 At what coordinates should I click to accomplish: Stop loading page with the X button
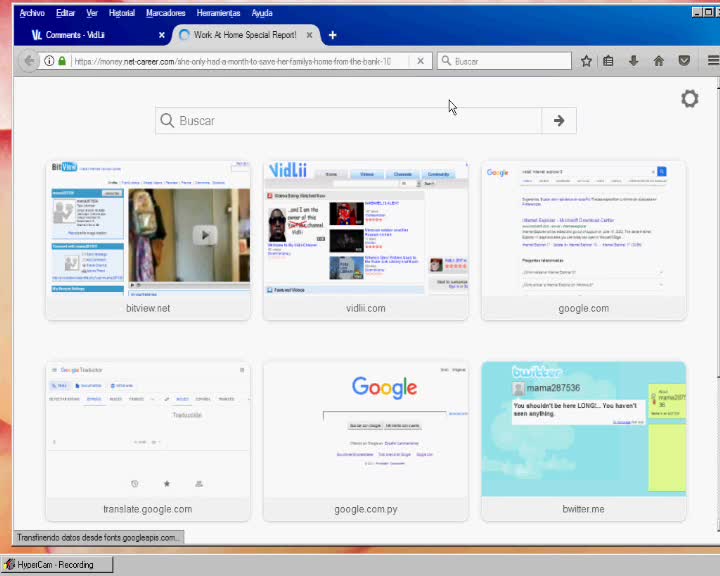tap(420, 61)
